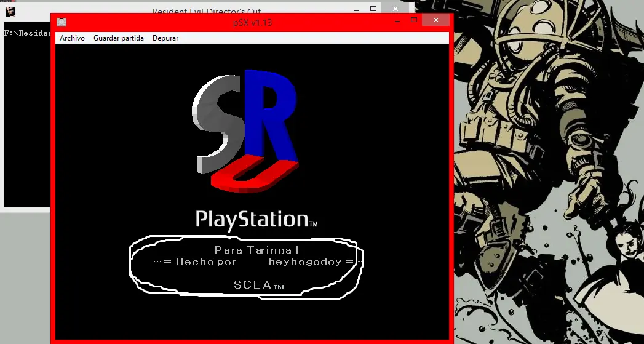
Task: Close the pSX v1.13 window
Action: (x=435, y=20)
